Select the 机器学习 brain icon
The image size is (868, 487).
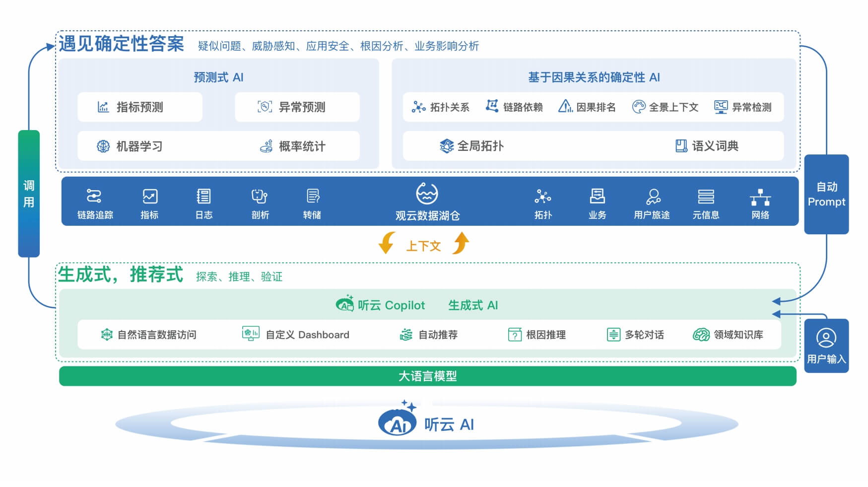tap(102, 145)
